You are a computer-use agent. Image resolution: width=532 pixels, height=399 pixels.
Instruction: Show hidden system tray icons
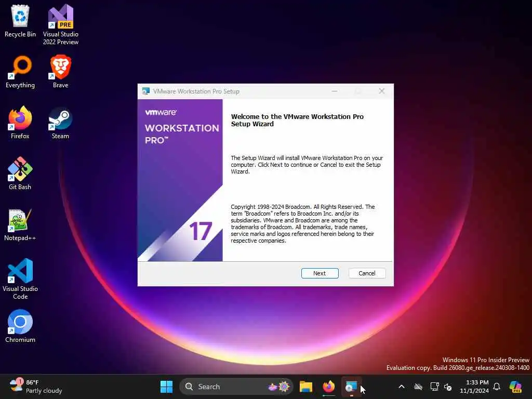click(402, 387)
